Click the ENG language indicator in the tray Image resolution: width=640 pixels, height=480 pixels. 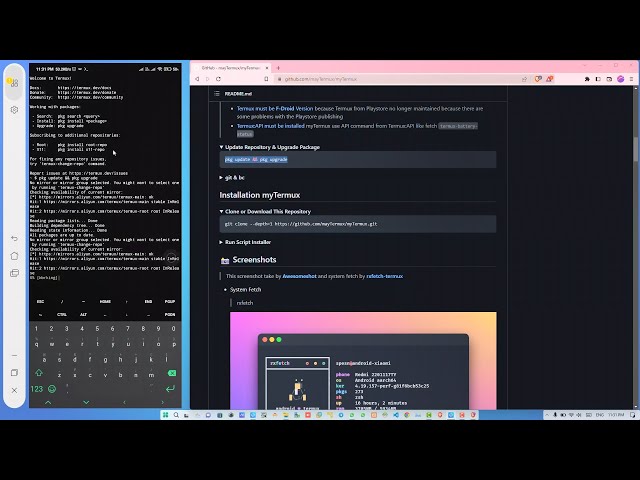click(x=600, y=415)
